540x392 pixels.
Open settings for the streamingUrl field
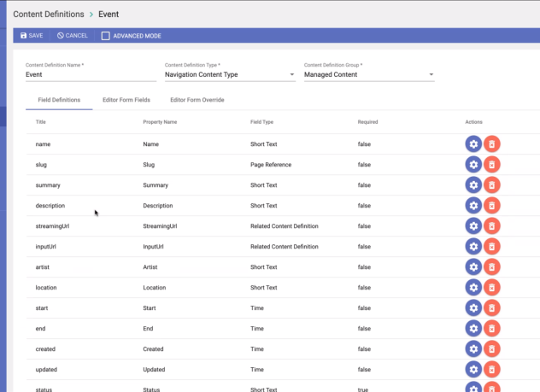473,225
